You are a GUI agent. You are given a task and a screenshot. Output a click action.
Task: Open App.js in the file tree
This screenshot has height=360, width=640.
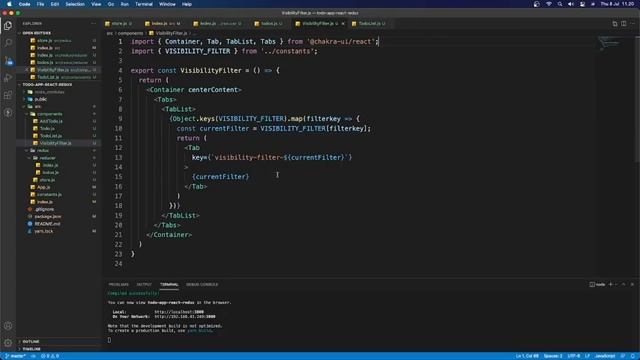[x=43, y=187]
